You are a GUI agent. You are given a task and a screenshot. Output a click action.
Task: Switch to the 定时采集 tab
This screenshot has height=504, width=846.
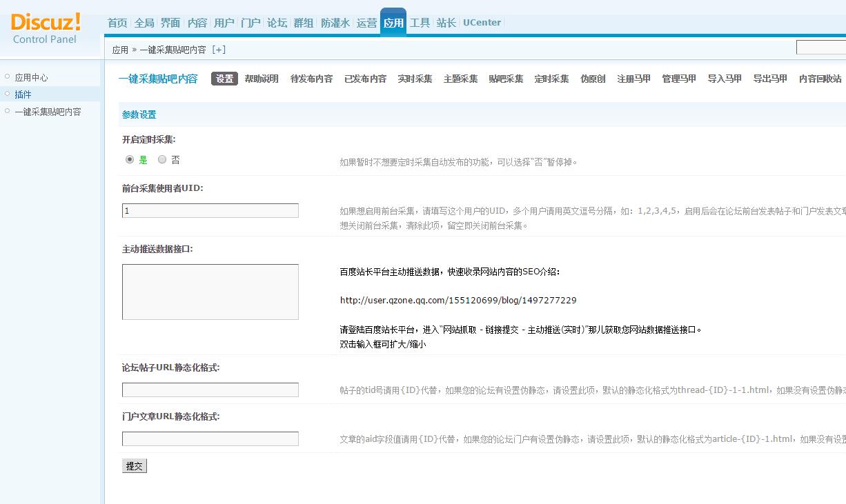click(551, 79)
